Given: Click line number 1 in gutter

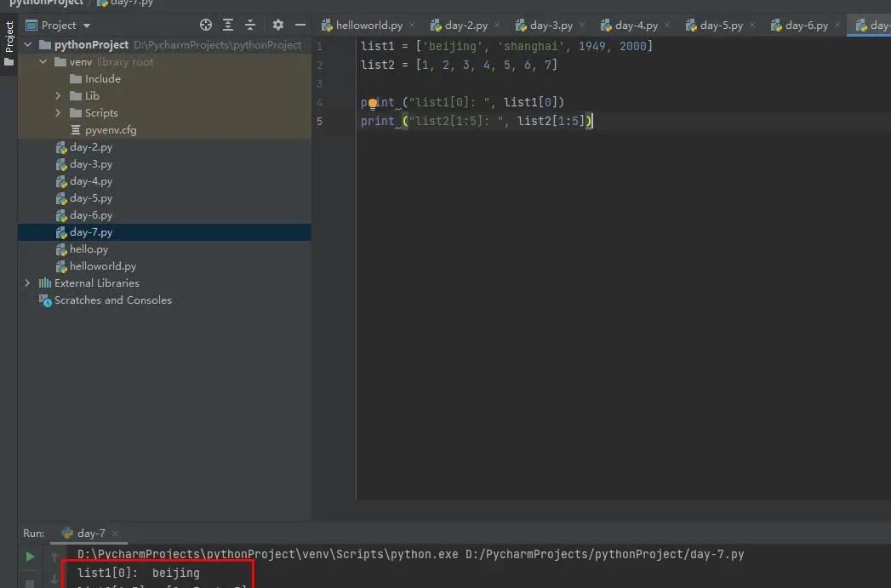Looking at the screenshot, I should (x=319, y=47).
